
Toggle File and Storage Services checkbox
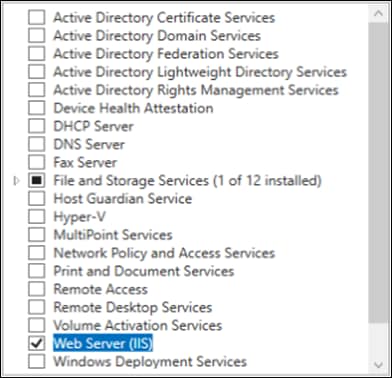pyautogui.click(x=37, y=180)
